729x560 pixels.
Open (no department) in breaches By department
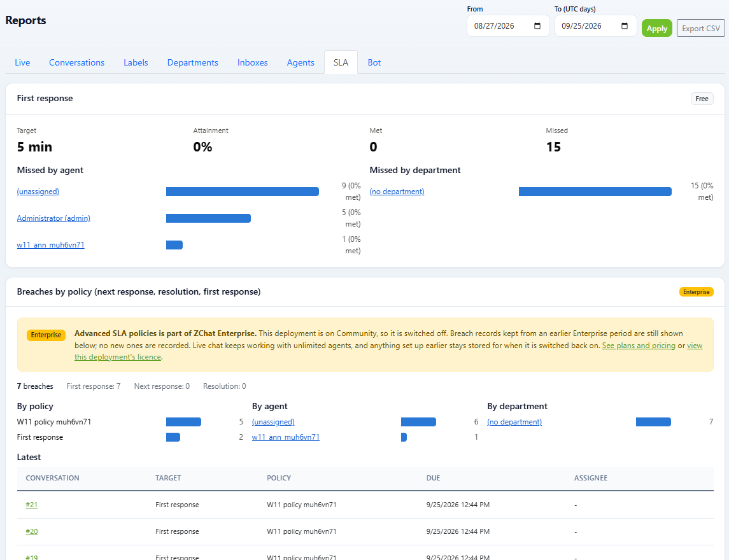[514, 422]
